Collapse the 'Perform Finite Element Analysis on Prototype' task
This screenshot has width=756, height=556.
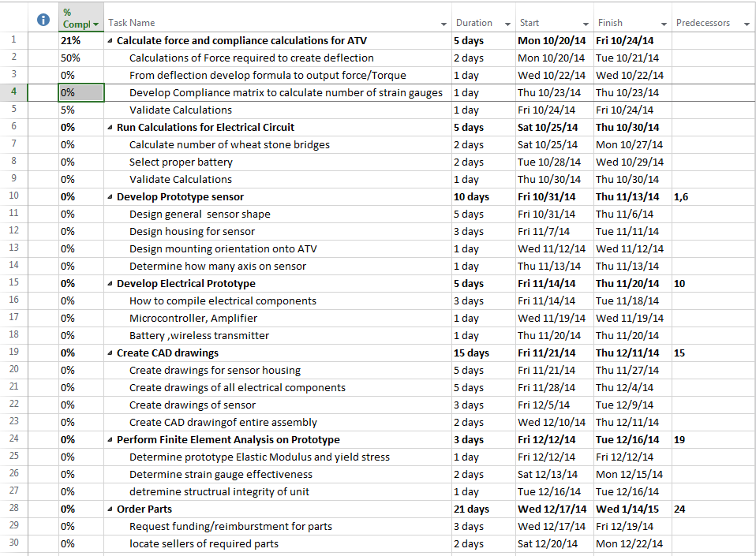(x=110, y=440)
